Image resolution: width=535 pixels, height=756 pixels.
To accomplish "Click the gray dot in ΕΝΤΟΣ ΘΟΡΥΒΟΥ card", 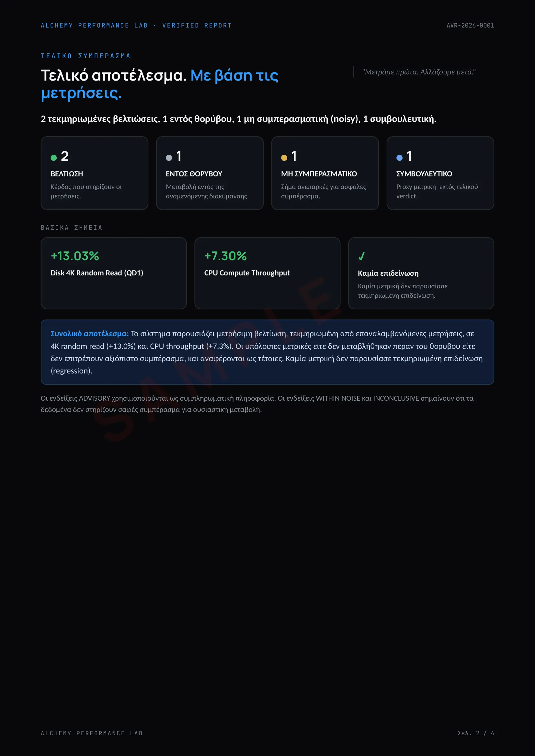I will click(x=169, y=158).
